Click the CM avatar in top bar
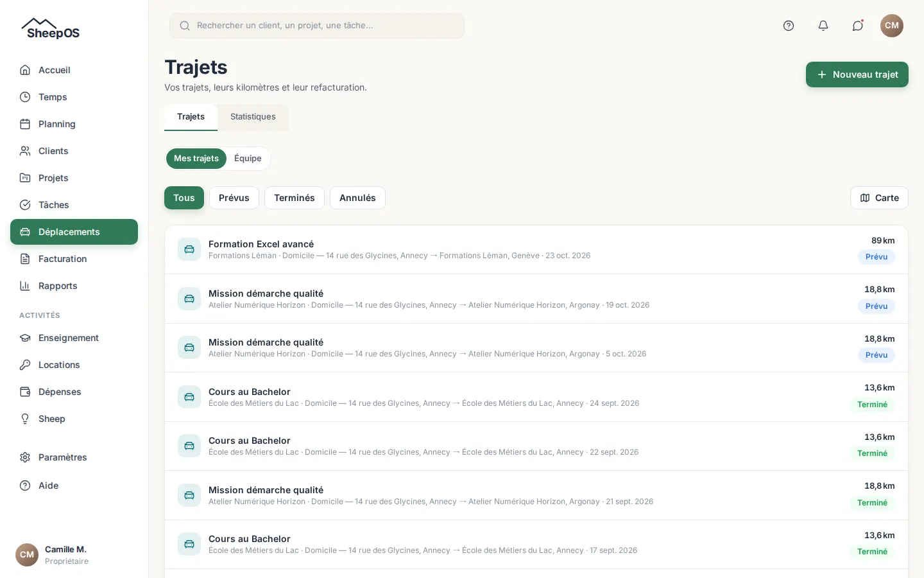The image size is (924, 578). [892, 26]
